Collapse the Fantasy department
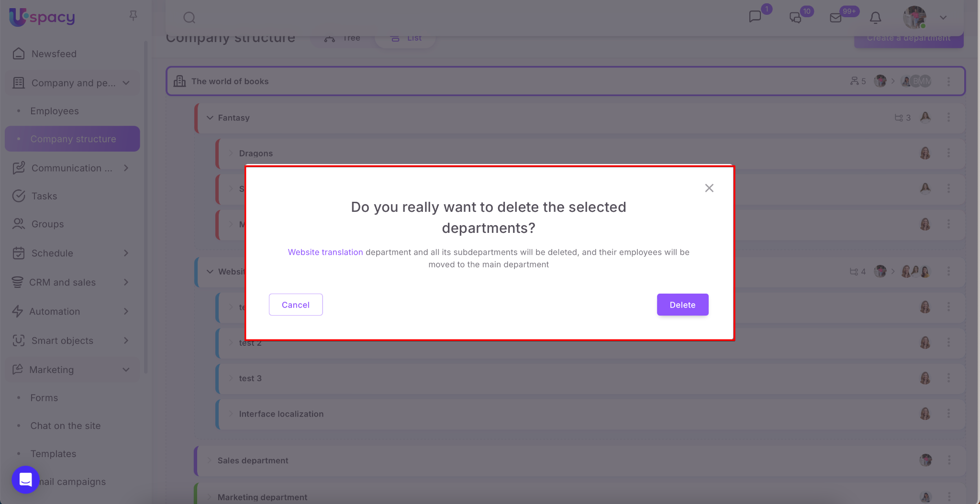980x504 pixels. [x=210, y=118]
